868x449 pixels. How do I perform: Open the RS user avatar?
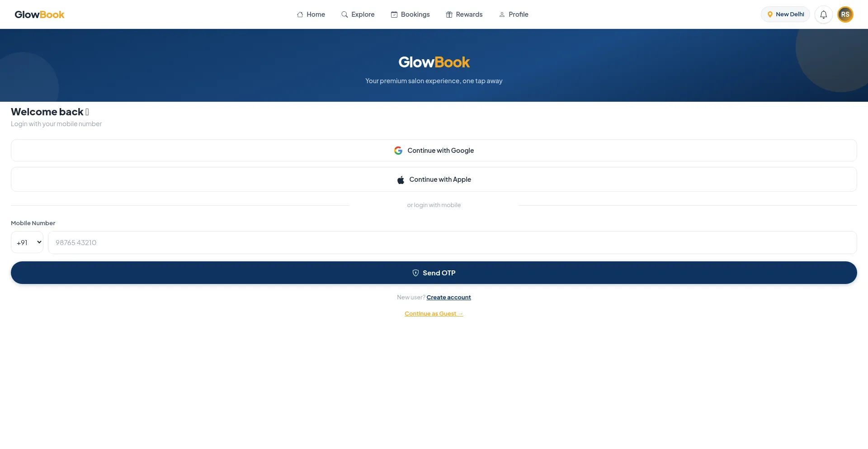click(x=845, y=14)
